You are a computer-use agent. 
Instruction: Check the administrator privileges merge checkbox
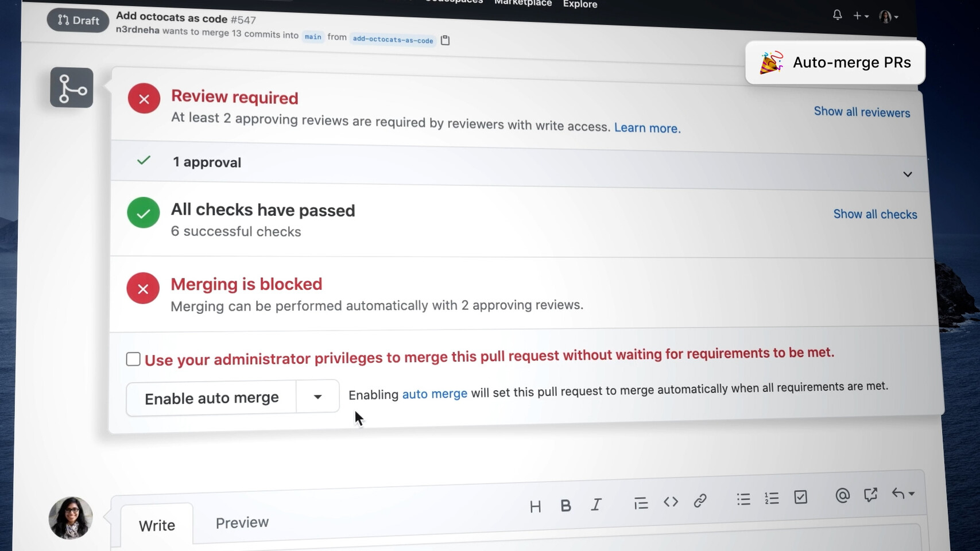(133, 359)
